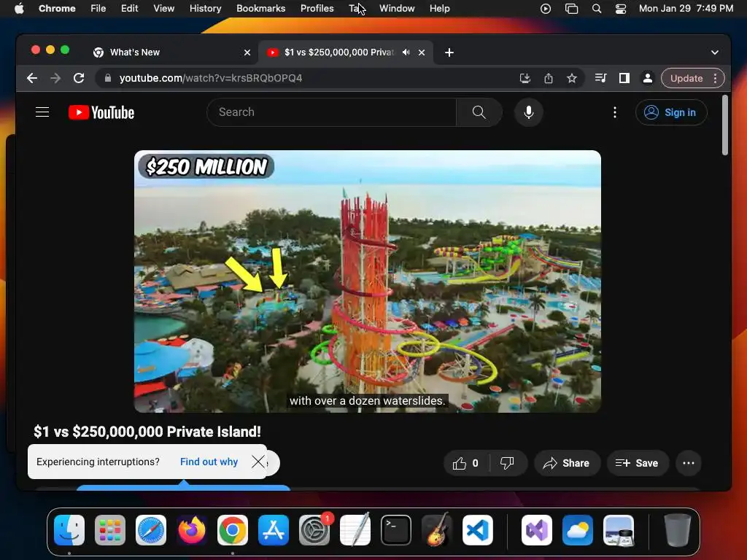Screen dimensions: 747x560
Task: Share this video
Action: [566, 463]
